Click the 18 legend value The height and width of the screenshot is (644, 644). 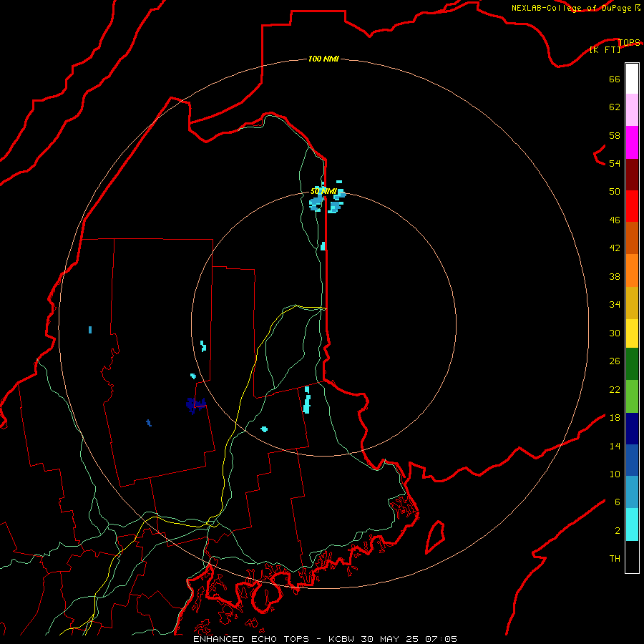point(615,418)
